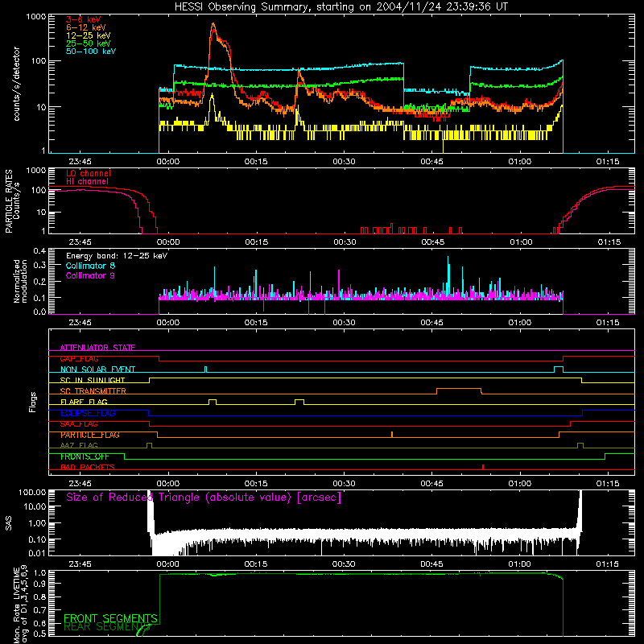Click the tallest cyan Collimator 8 modulation spike

[x=448, y=271]
